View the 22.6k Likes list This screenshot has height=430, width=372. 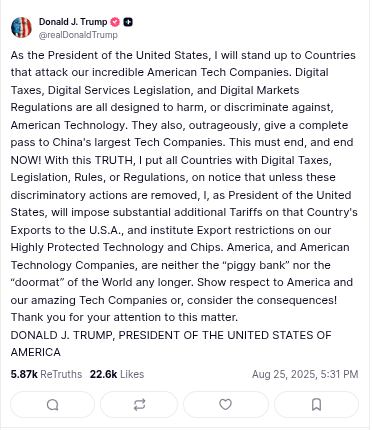pos(117,374)
